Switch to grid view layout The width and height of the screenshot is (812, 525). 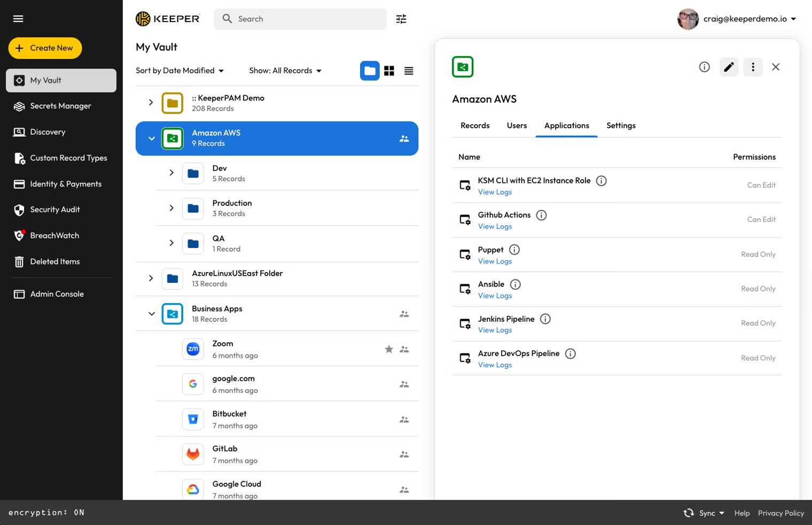click(389, 71)
